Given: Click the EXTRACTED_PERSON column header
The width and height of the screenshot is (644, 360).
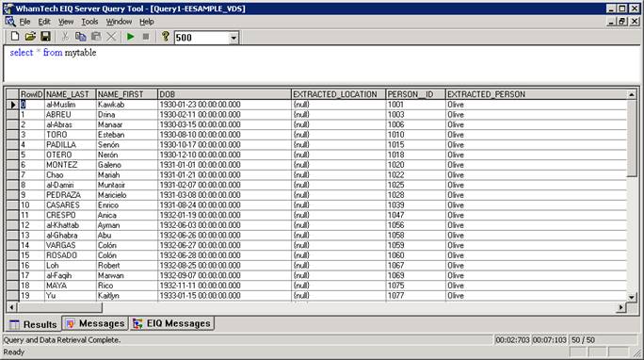Looking at the screenshot, I should pyautogui.click(x=537, y=94).
